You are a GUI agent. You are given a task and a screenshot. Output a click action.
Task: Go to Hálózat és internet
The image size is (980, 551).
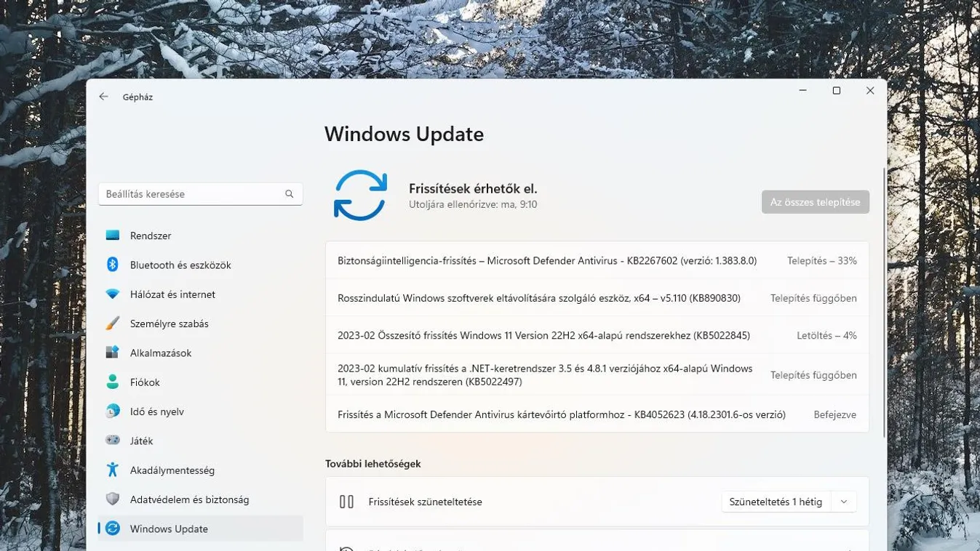tap(200, 294)
